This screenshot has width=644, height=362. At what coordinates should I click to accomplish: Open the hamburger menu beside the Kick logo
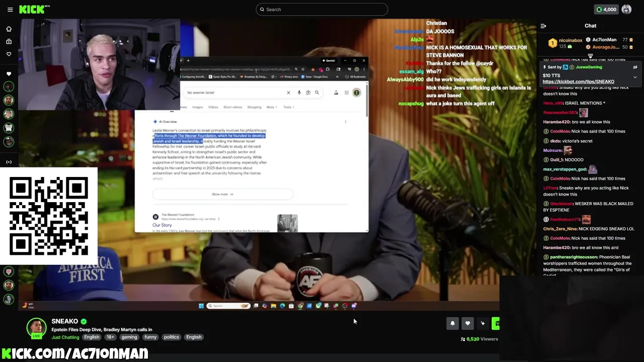click(x=10, y=10)
